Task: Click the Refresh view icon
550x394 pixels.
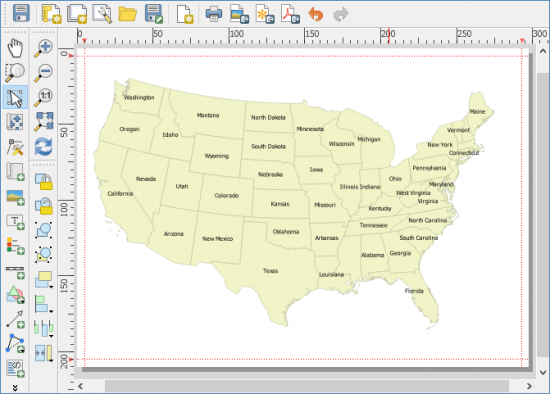Action: (43, 146)
